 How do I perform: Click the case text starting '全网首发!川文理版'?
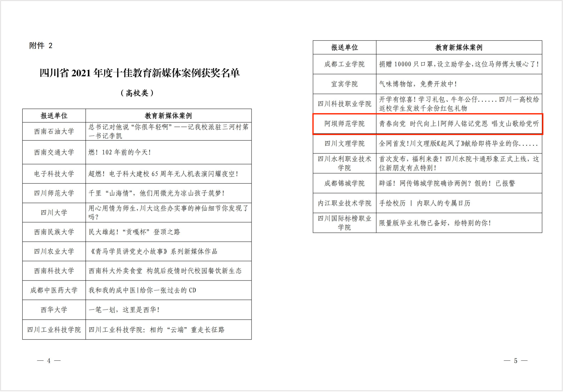point(458,144)
